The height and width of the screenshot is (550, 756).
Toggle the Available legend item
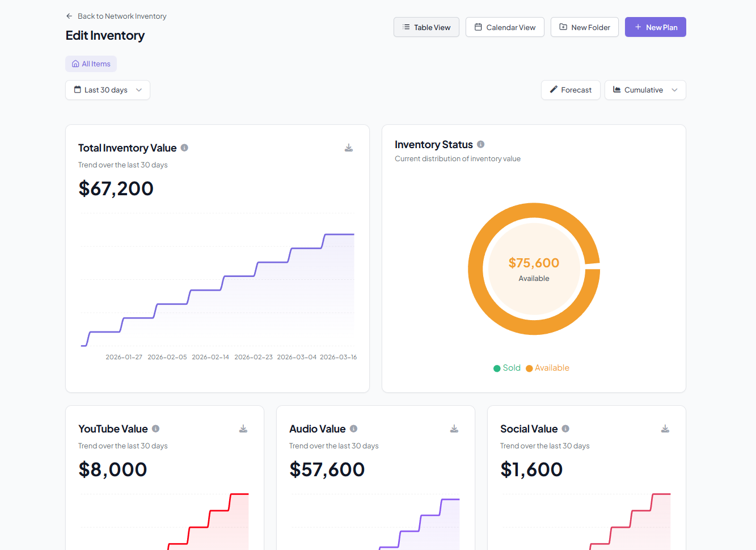[547, 368]
